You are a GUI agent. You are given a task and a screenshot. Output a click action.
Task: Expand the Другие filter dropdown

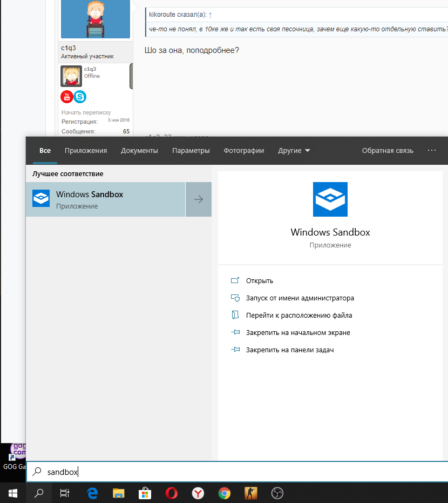[294, 150]
